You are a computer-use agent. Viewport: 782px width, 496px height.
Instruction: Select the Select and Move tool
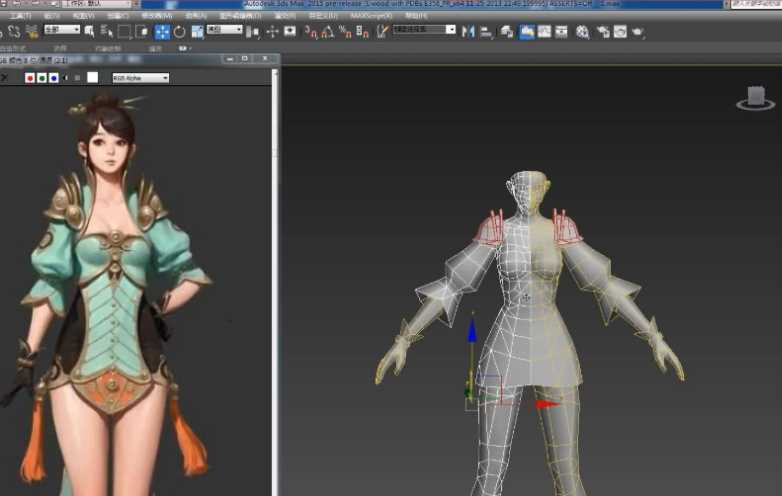click(x=162, y=31)
